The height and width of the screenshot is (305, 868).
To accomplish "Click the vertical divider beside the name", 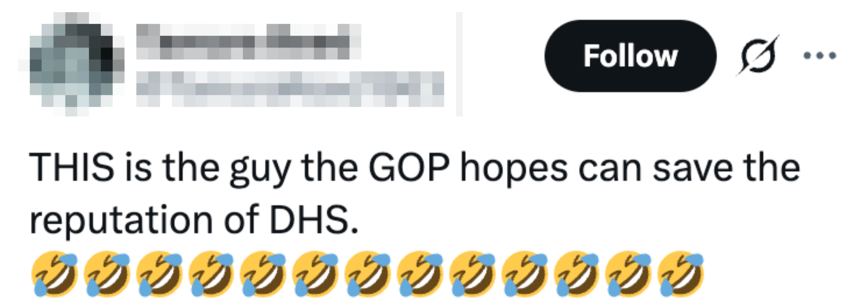I will (x=459, y=64).
